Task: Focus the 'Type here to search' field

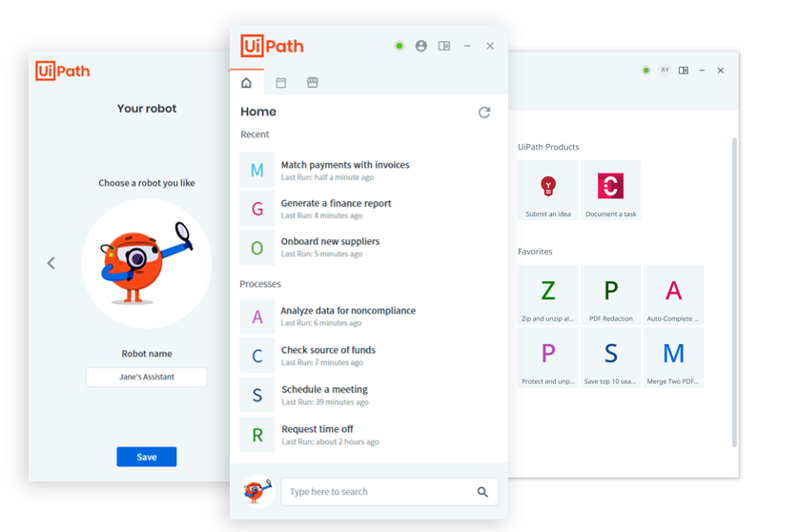Action: [389, 492]
